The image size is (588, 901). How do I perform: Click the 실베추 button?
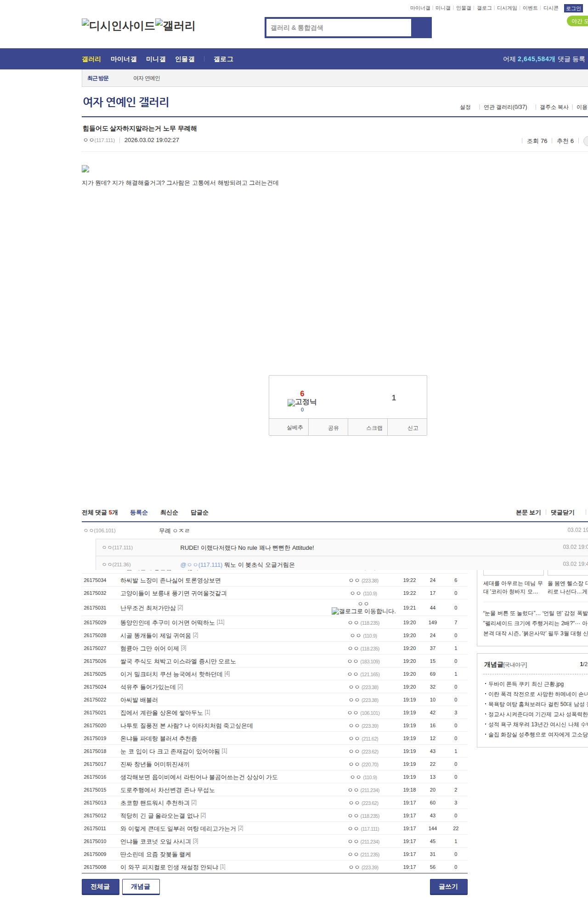(288, 428)
